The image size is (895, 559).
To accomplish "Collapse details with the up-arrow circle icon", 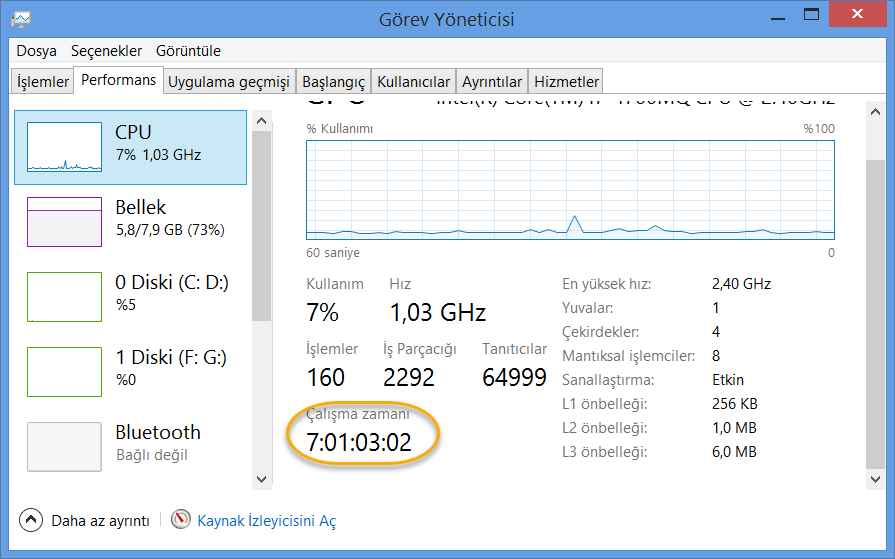I will point(31,520).
